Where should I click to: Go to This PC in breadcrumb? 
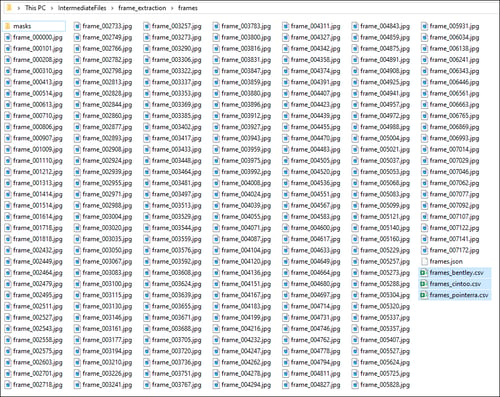click(x=35, y=8)
